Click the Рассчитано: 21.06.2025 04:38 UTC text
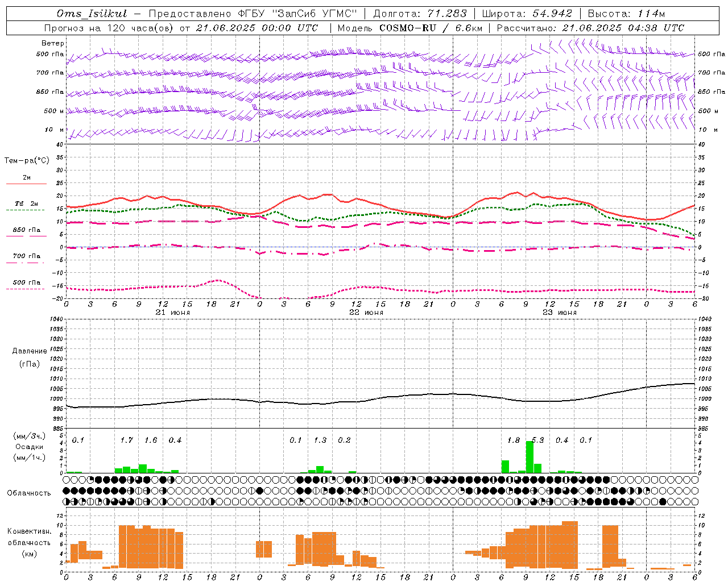 [x=590, y=28]
